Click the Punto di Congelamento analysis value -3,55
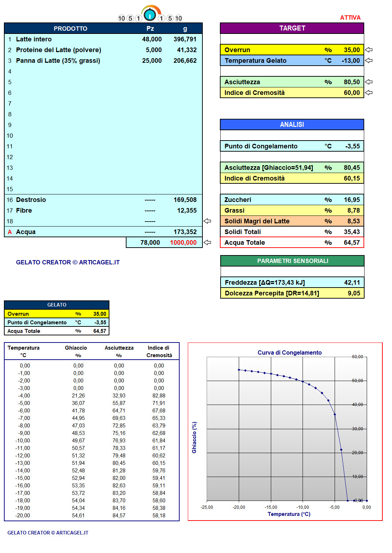 [352, 146]
